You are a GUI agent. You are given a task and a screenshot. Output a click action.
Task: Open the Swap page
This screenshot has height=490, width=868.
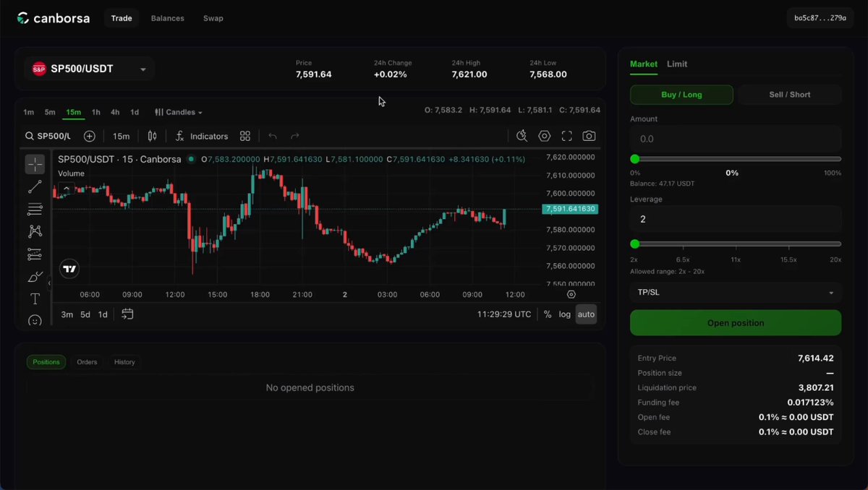(213, 18)
